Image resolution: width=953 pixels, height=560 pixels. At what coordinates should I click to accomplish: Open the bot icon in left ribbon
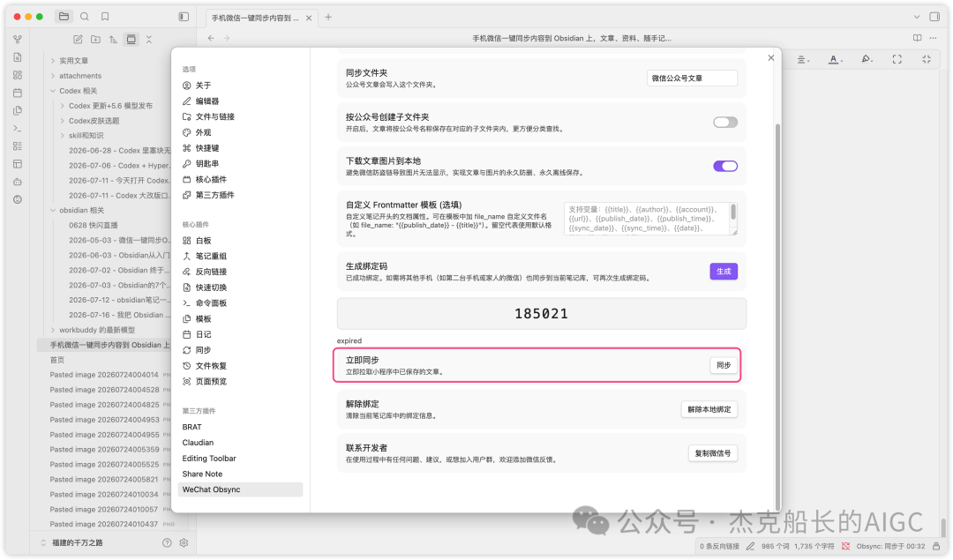pyautogui.click(x=18, y=182)
